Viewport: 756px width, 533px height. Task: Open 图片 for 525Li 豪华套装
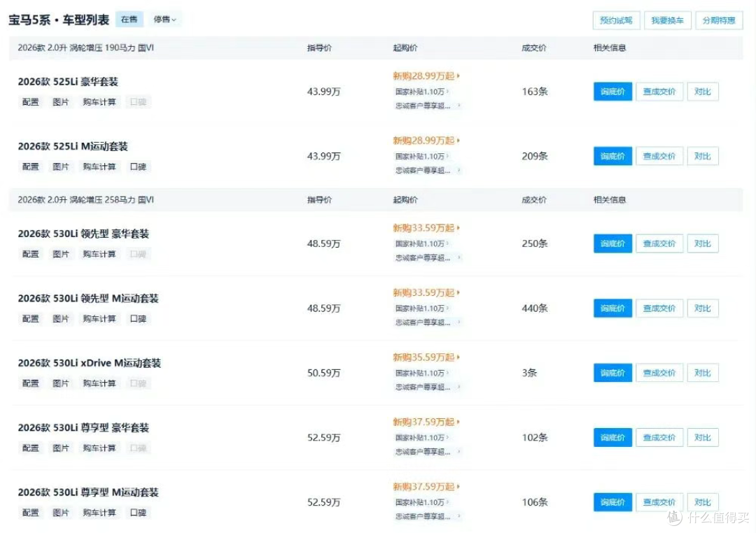(x=61, y=101)
